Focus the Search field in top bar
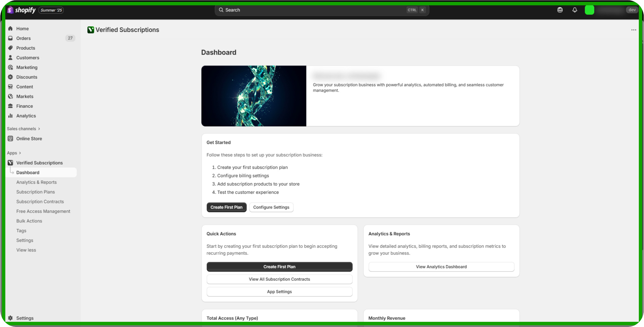 [322, 10]
